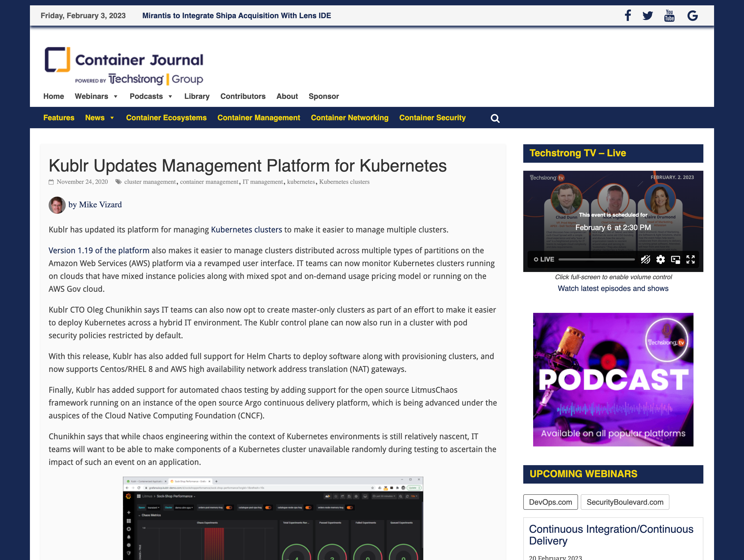Select Container Networking category
Image resolution: width=744 pixels, height=560 pixels.
(x=350, y=118)
